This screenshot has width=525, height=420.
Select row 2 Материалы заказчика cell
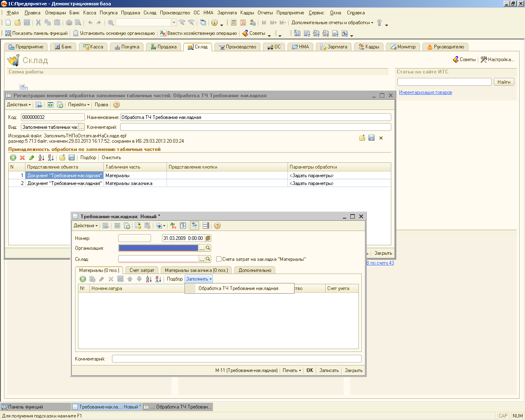(x=135, y=183)
